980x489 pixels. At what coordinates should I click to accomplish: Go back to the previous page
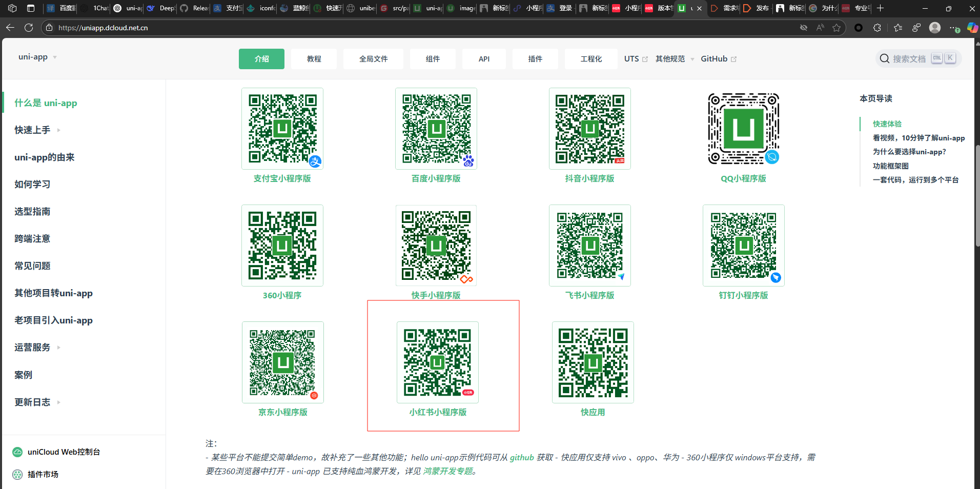[x=10, y=28]
